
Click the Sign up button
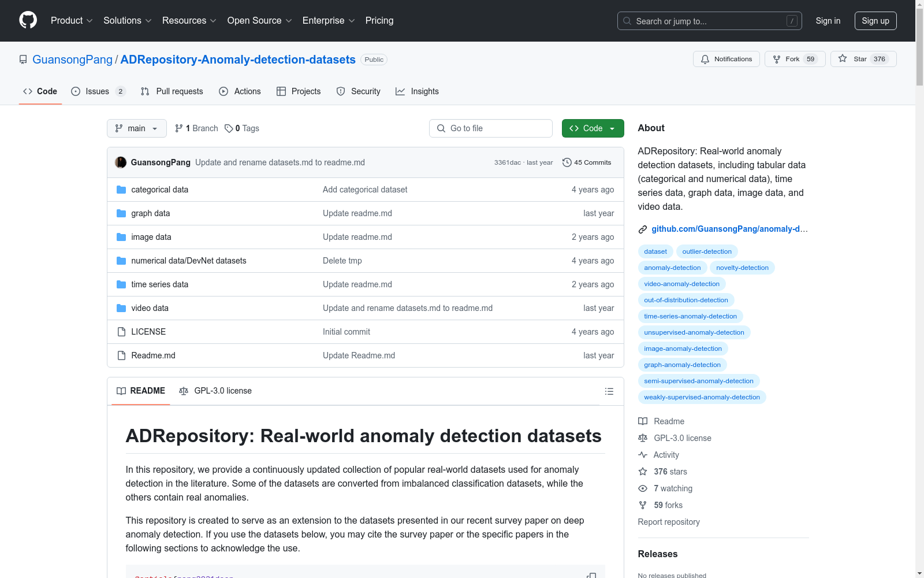(875, 21)
